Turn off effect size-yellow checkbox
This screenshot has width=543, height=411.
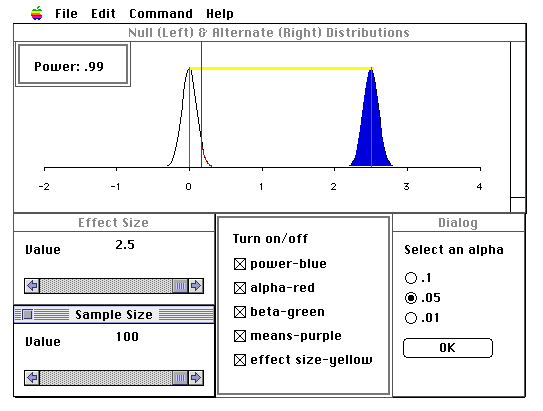(x=240, y=360)
